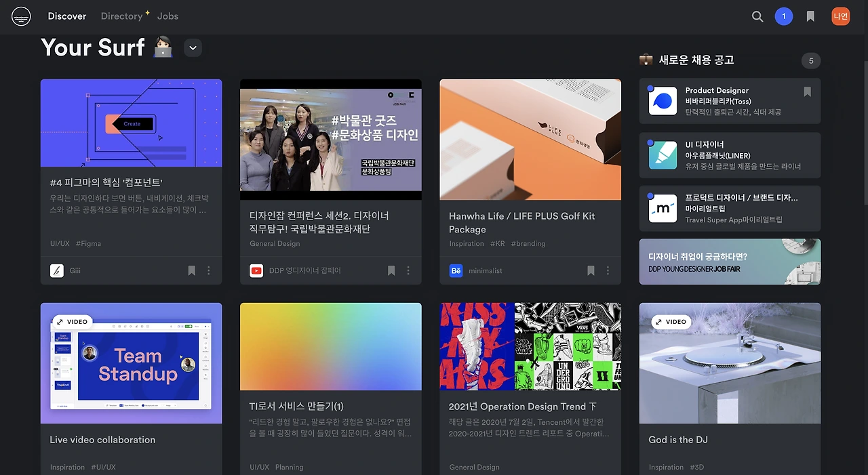Image resolution: width=868 pixels, height=475 pixels.
Task: Open more options on 피그마 컴포넌트 card
Action: (x=209, y=270)
